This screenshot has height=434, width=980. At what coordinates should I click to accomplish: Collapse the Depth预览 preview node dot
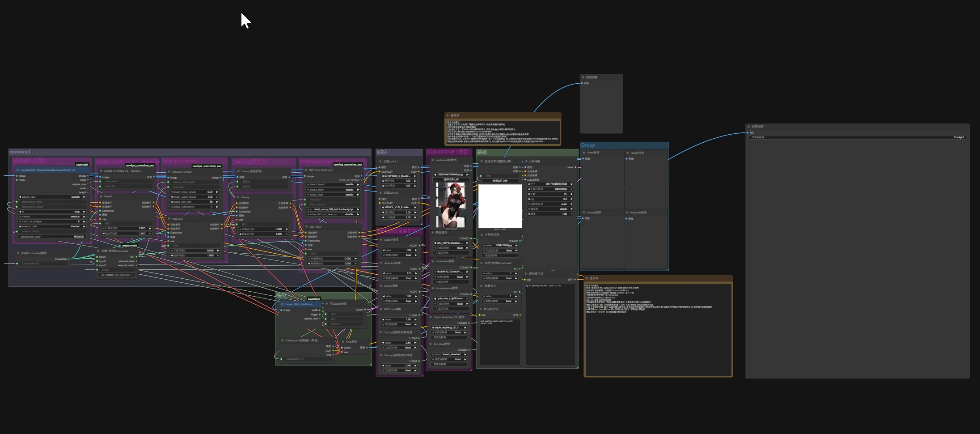628,153
